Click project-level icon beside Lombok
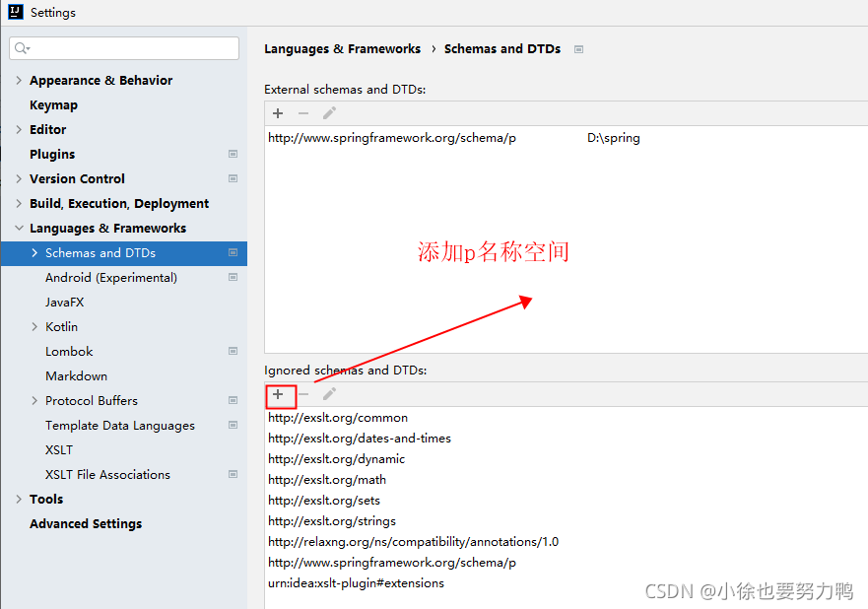The width and height of the screenshot is (868, 609). pos(234,351)
